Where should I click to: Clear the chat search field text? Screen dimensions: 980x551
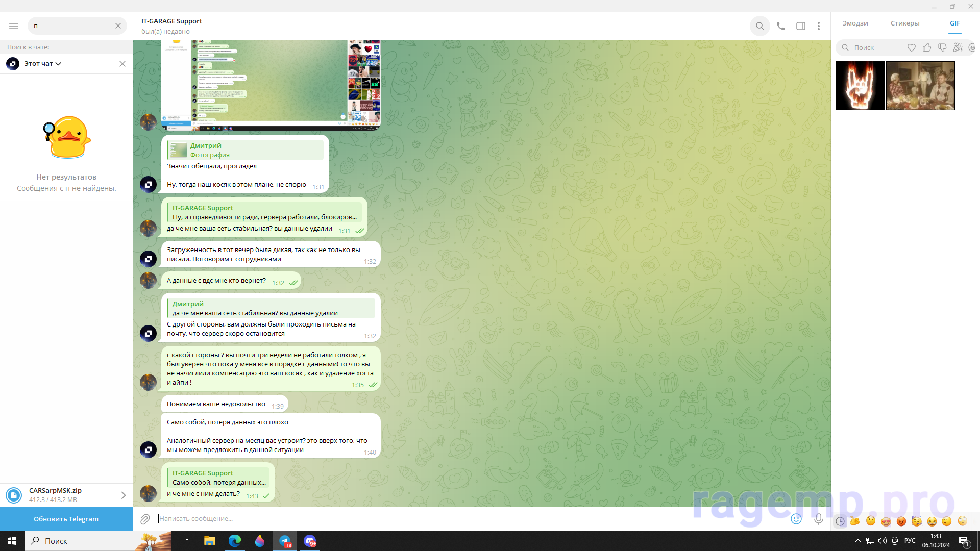[118, 26]
